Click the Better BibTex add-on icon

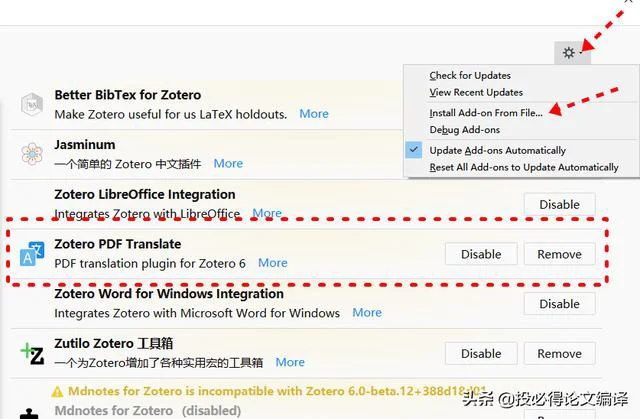click(32, 105)
